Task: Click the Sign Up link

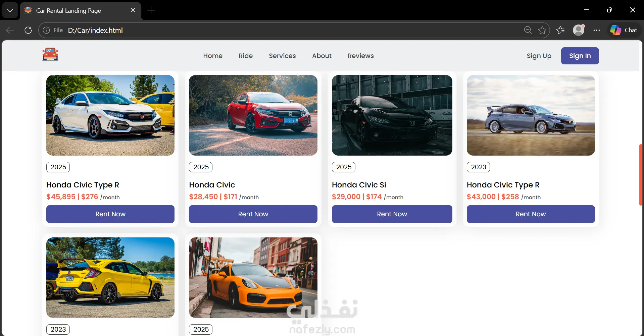Action: click(x=539, y=56)
